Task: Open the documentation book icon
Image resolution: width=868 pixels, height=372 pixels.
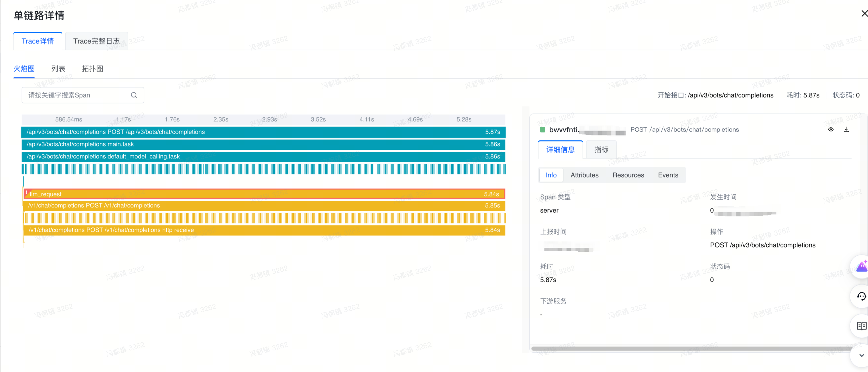Action: tap(861, 326)
